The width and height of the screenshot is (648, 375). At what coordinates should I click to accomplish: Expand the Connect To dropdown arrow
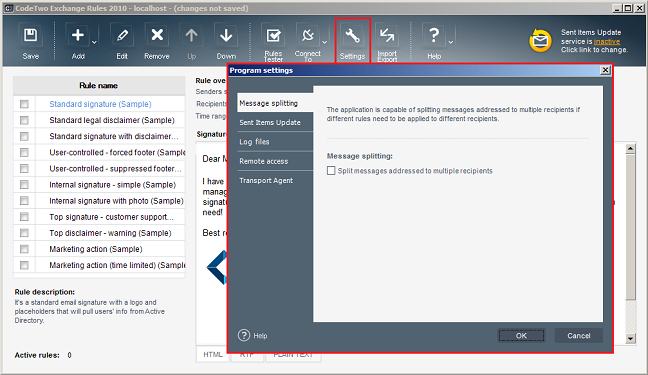[324, 42]
